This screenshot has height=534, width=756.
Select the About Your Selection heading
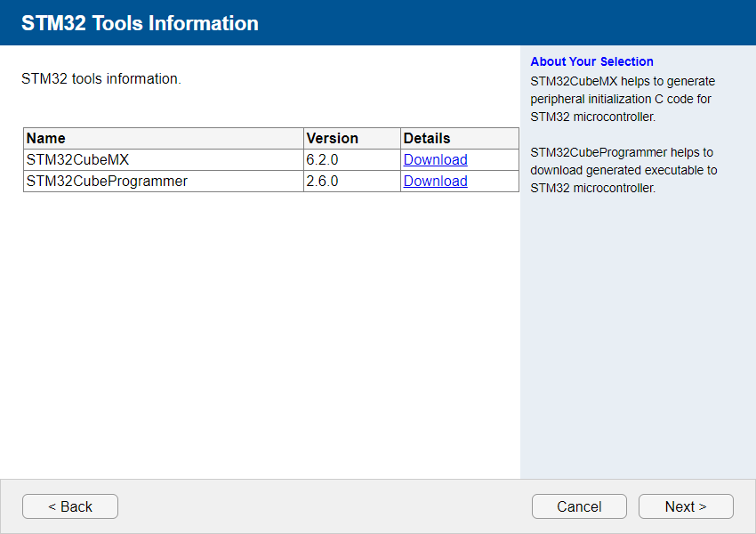click(x=591, y=61)
